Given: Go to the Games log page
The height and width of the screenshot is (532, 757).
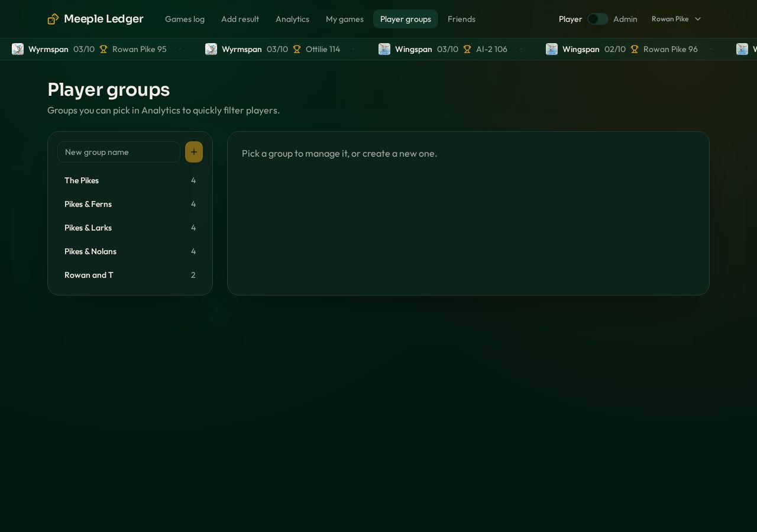Looking at the screenshot, I should tap(185, 19).
